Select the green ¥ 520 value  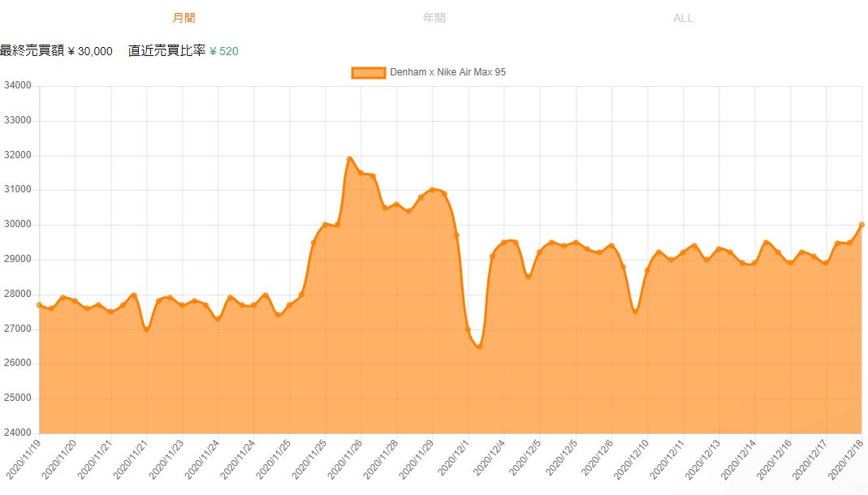point(224,51)
